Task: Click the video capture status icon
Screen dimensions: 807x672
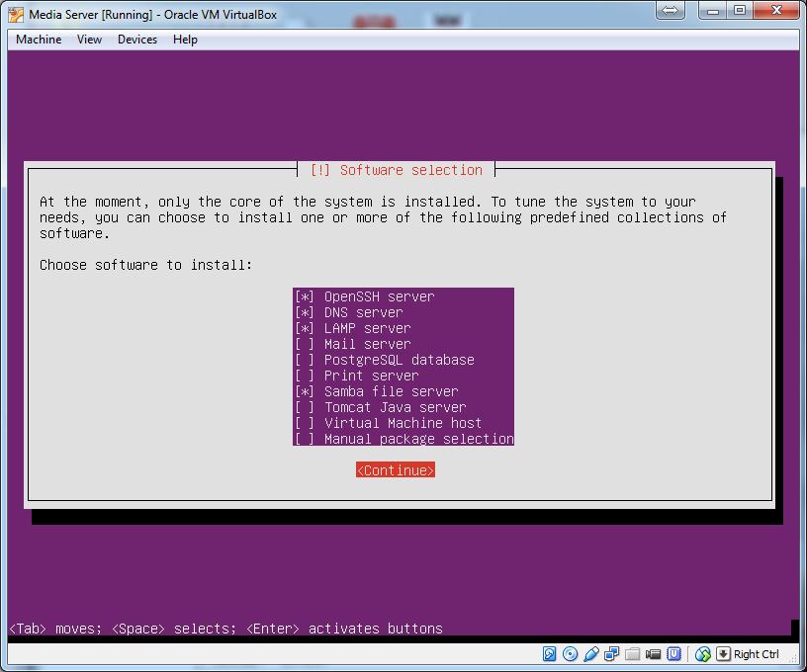Action: 653,654
